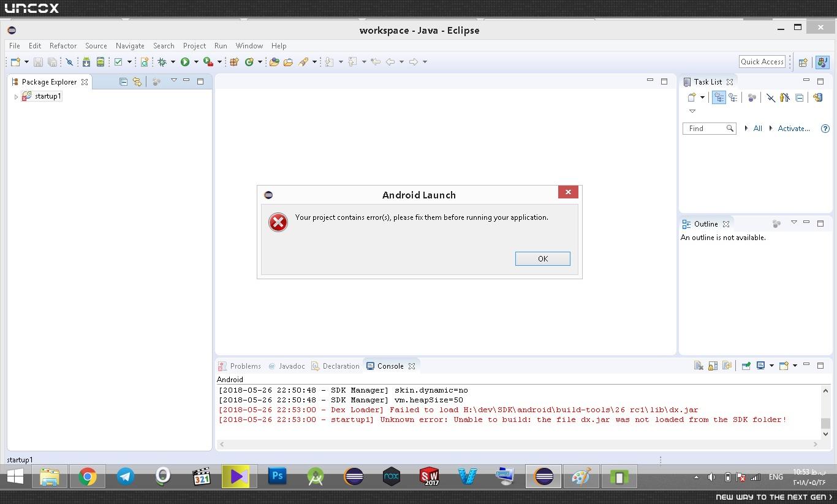This screenshot has height=504, width=837.
Task: Click the Console vertical scrollbar thumb
Action: point(825,423)
